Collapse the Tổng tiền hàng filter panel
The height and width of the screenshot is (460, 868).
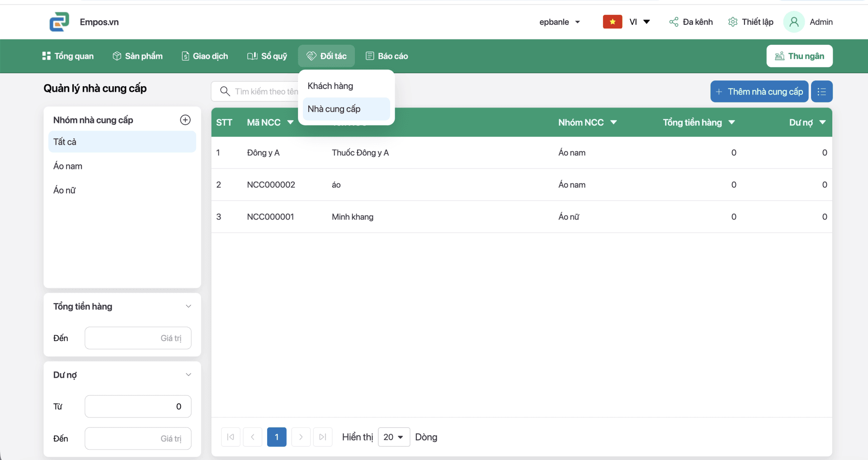(x=189, y=306)
